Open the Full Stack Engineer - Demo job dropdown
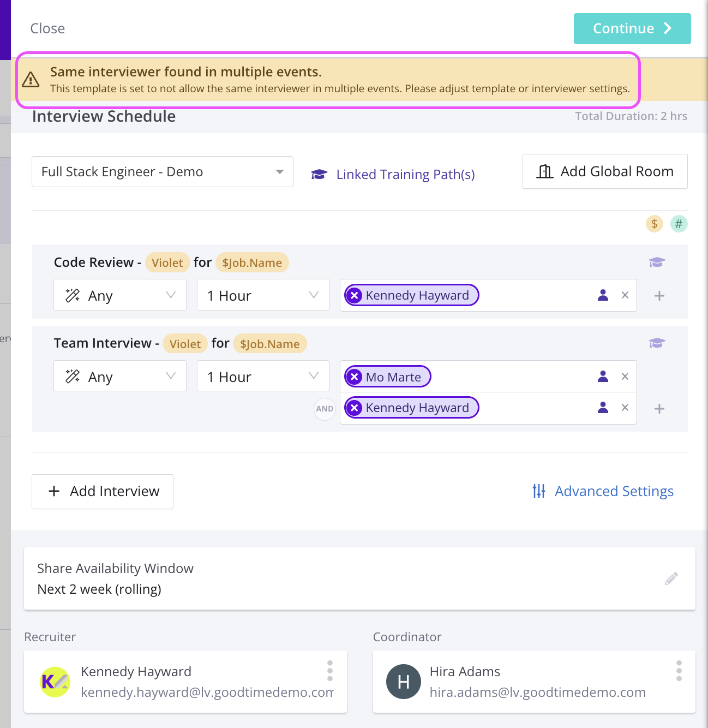Viewport: 708px width, 728px height. (163, 171)
